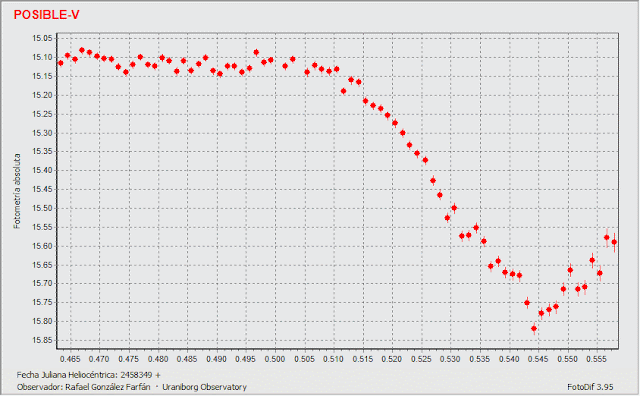Click the 15.70 y-axis label
Image resolution: width=640 pixels, height=396 pixels.
(42, 283)
